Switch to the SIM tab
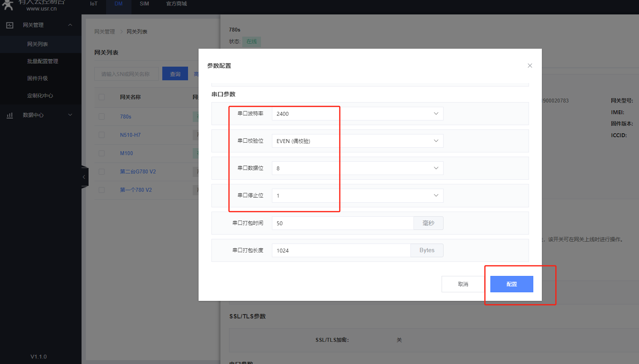 (144, 4)
